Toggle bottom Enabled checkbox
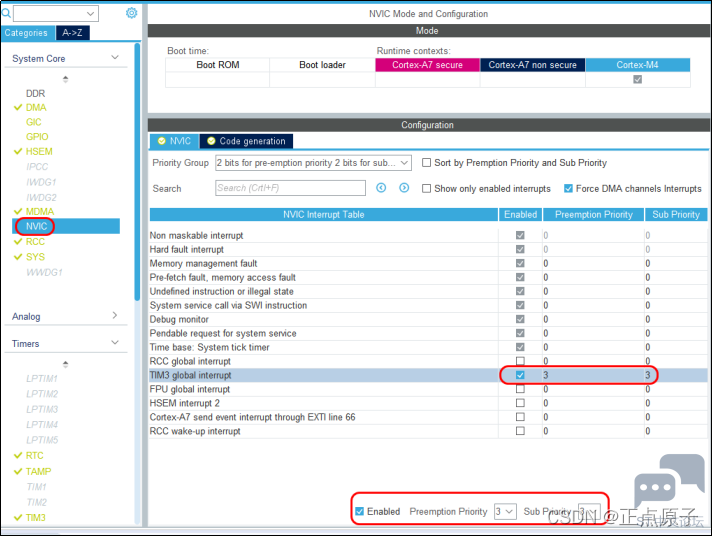Image resolution: width=713 pixels, height=537 pixels. click(359, 512)
